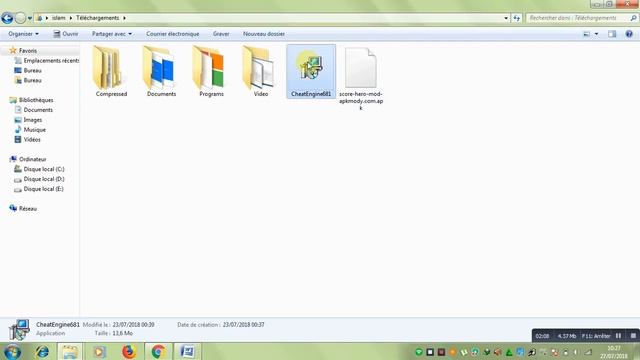Select Bibliothèques in the navigation pane
640x360 pixels.
coord(36,100)
